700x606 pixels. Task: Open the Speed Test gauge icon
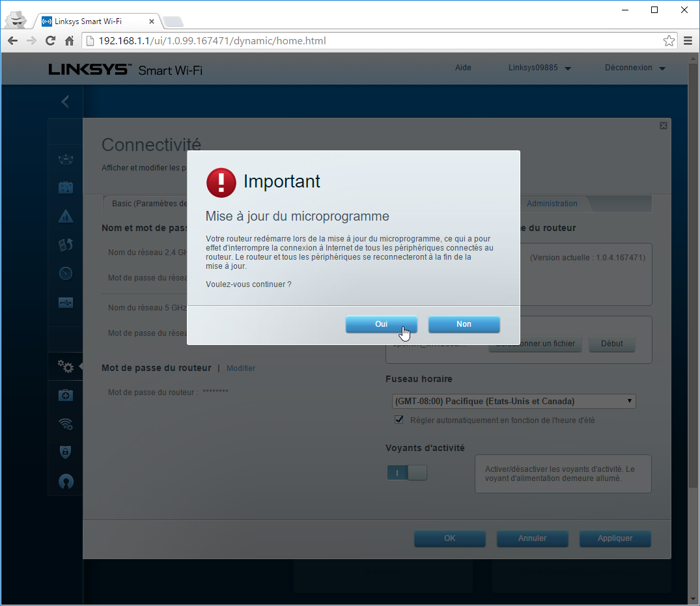pos(66,273)
